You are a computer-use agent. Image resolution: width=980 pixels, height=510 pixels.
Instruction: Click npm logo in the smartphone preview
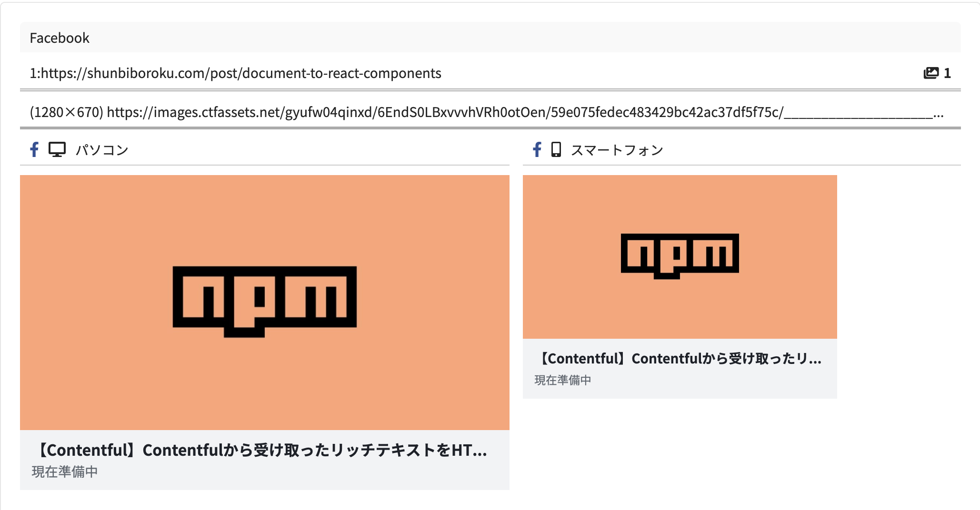click(680, 255)
